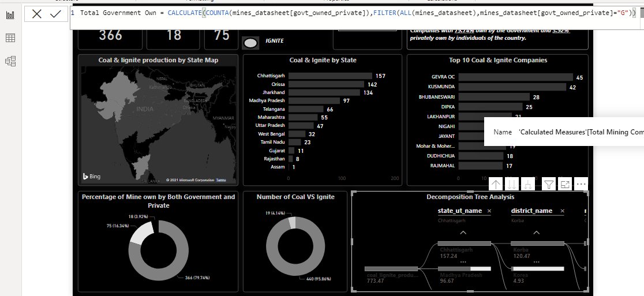Screen dimensions: 644x296
Task: Click the Madhya Pradesh bar valued 97
Action: (x=314, y=100)
